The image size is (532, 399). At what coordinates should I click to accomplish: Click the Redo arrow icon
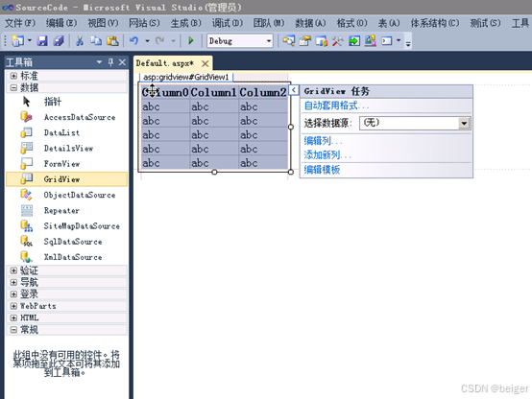[159, 41]
